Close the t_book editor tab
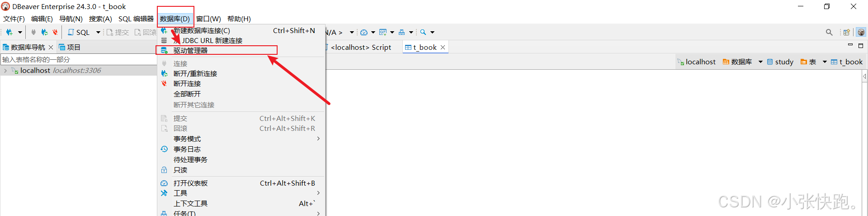The height and width of the screenshot is (216, 868). click(x=443, y=47)
